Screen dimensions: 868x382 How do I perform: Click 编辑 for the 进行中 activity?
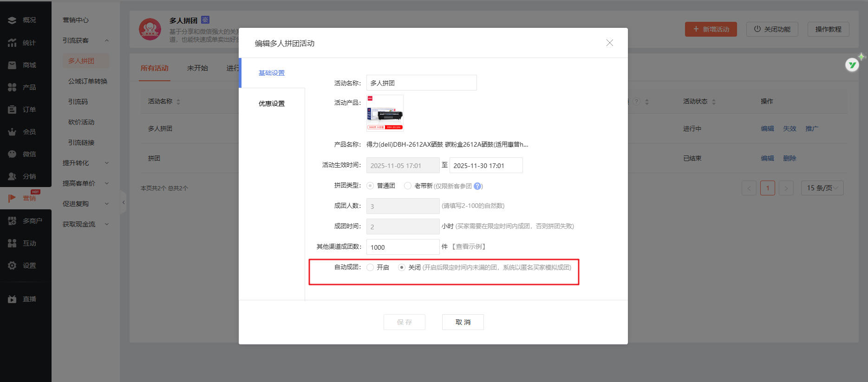767,129
